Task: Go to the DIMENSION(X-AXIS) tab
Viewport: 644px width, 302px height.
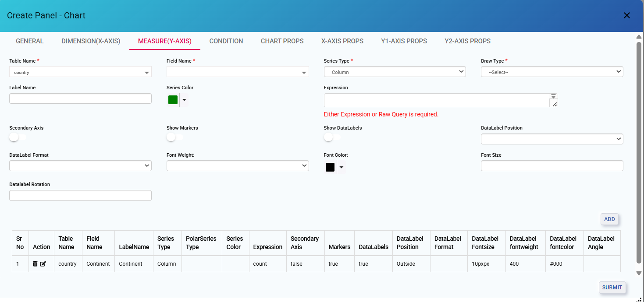Action: tap(91, 41)
